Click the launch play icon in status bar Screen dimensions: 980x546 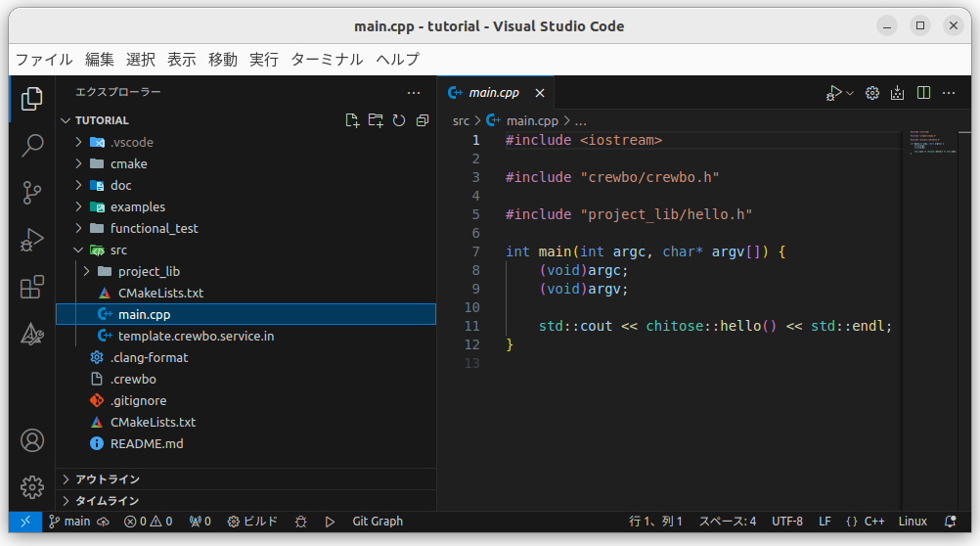[330, 522]
